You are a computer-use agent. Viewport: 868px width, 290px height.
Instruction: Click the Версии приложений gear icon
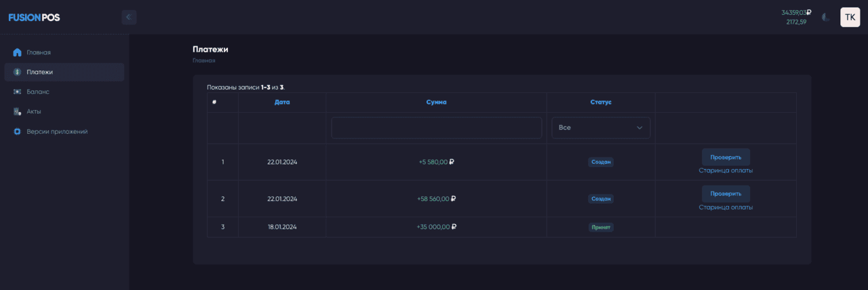[x=18, y=131]
